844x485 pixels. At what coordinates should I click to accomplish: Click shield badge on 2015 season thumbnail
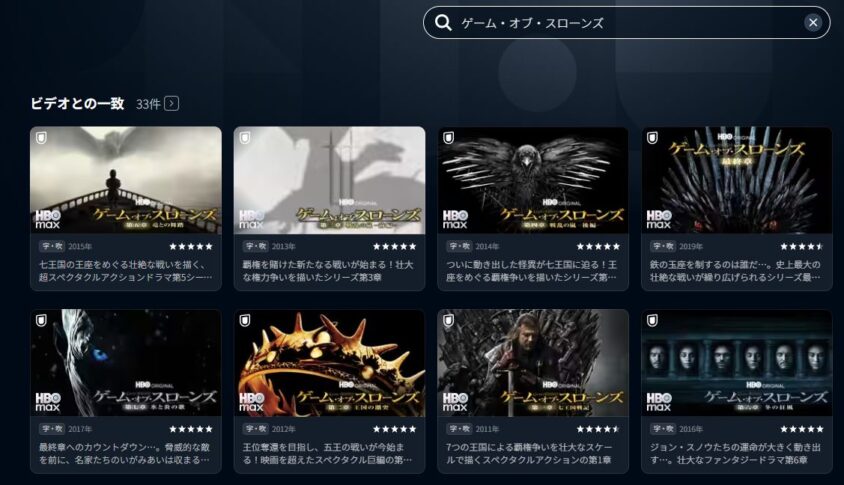41,138
